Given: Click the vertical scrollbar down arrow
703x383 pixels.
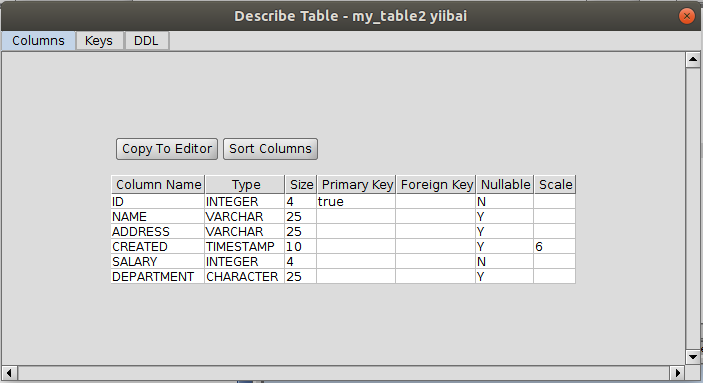Looking at the screenshot, I should click(x=693, y=357).
